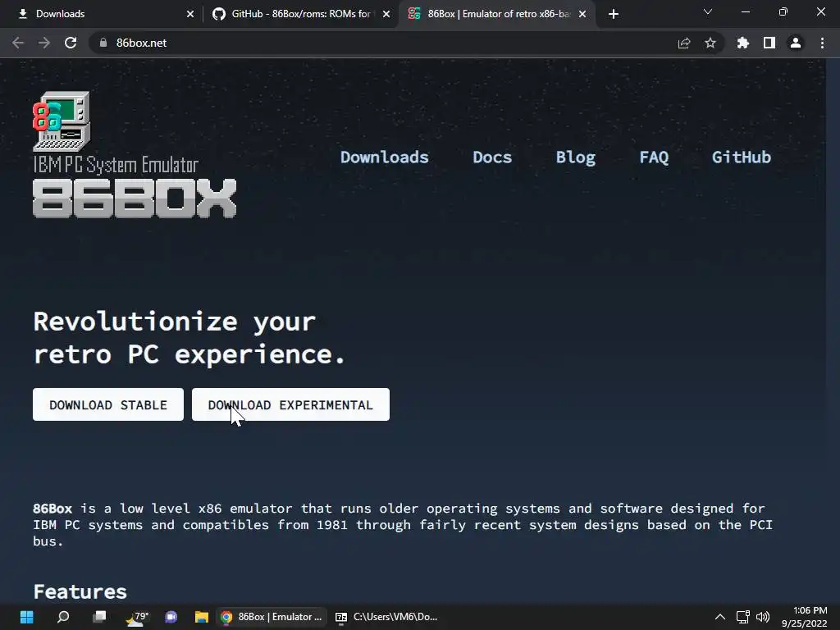This screenshot has width=840, height=630.
Task: Switch to the Downloads tab
Action: 102,14
